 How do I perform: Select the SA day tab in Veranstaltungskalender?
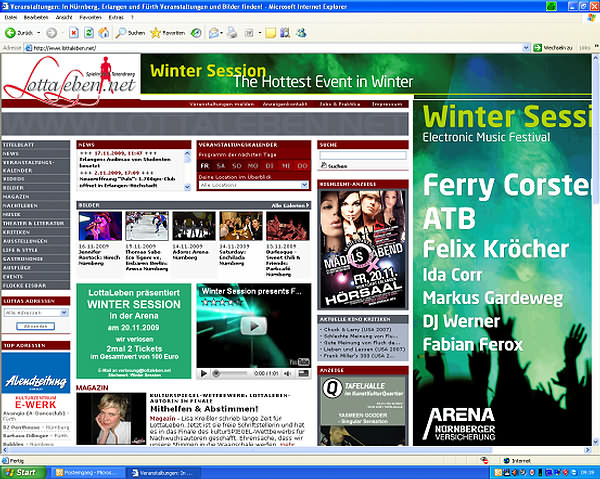(221, 166)
